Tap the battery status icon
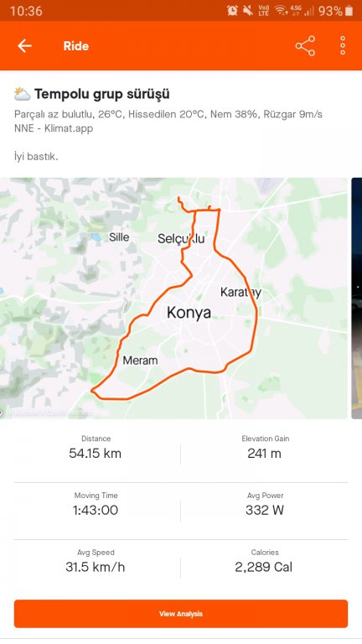Image resolution: width=362 pixels, height=644 pixels. pyautogui.click(x=349, y=11)
